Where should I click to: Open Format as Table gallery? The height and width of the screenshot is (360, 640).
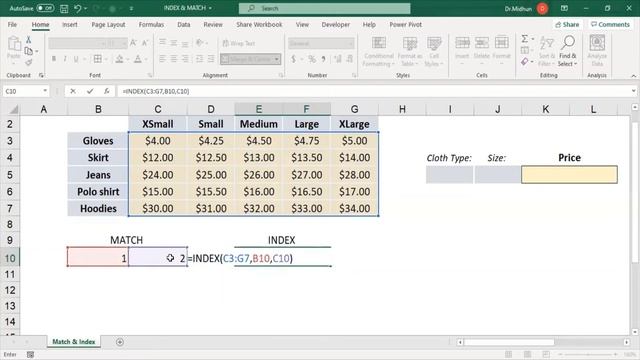[410, 51]
